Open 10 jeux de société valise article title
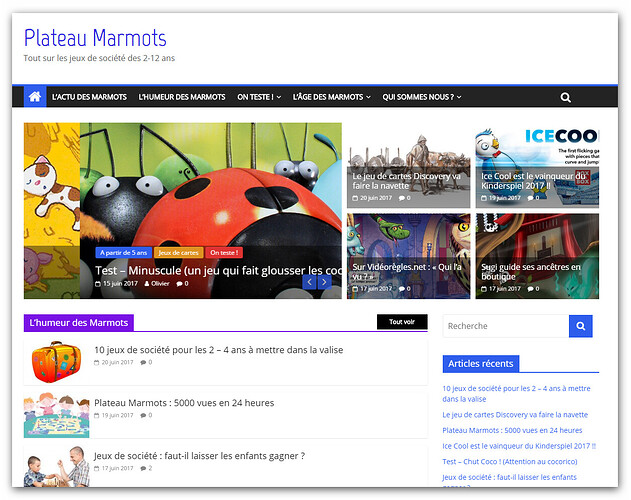Viewport: 631px width, 500px height. 219,350
